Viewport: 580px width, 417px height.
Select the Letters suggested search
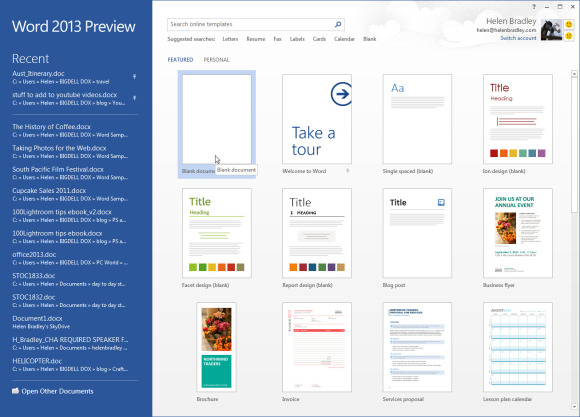230,39
